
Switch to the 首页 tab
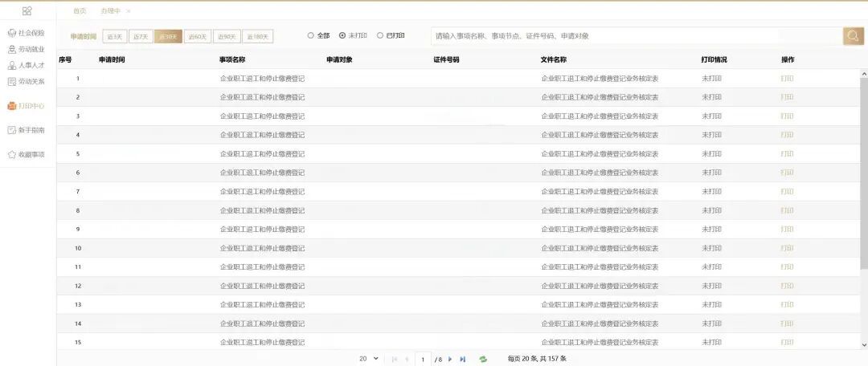click(x=80, y=11)
